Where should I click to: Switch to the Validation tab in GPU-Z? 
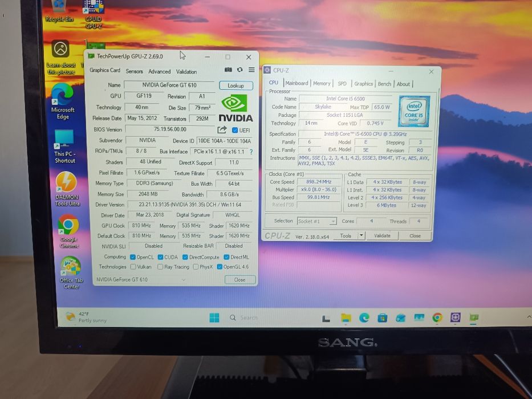(186, 72)
